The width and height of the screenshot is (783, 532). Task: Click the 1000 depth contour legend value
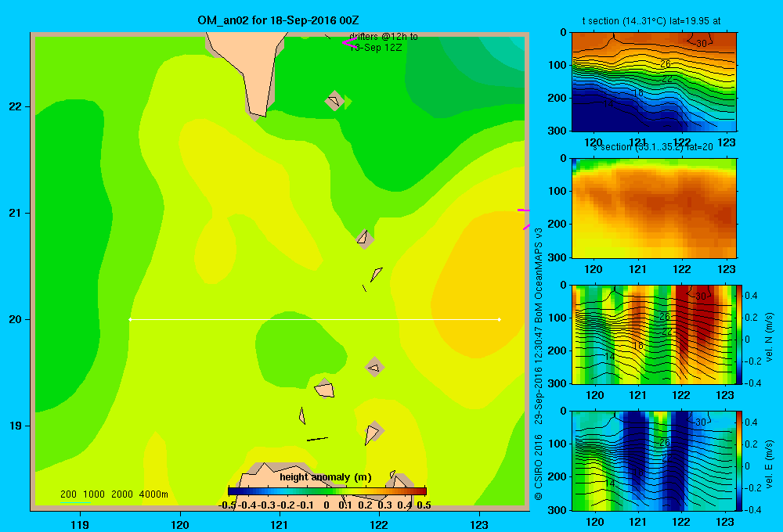tap(93, 494)
